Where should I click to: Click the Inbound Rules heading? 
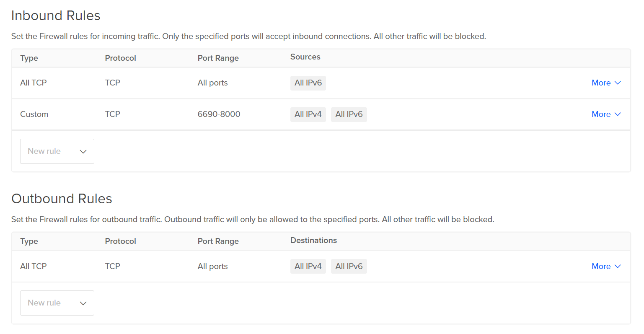pos(56,16)
